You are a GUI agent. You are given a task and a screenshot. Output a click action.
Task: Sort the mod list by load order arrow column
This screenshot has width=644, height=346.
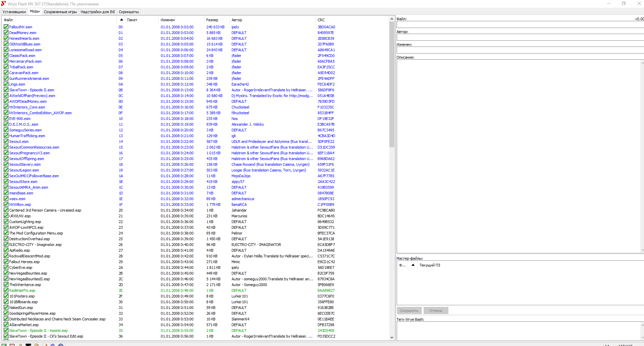pos(121,20)
